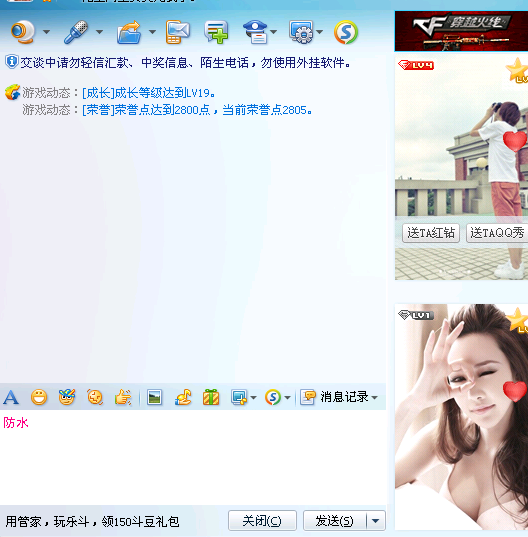The height and width of the screenshot is (537, 528).
Task: Click the pointing hand input icon
Action: [x=123, y=397]
